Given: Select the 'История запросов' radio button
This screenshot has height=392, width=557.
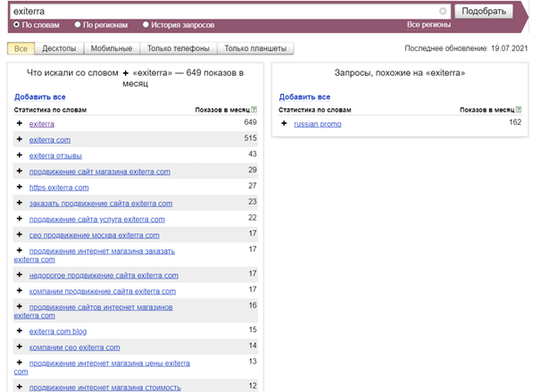Looking at the screenshot, I should point(145,24).
